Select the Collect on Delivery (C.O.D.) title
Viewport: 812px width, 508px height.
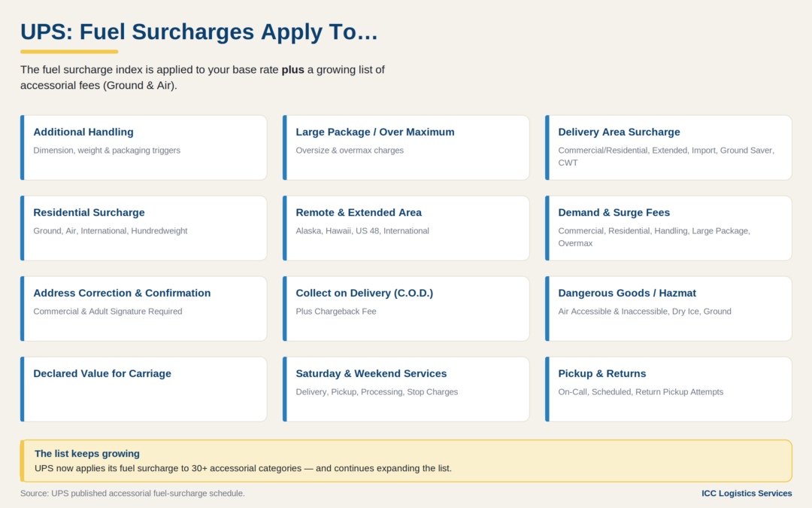364,293
